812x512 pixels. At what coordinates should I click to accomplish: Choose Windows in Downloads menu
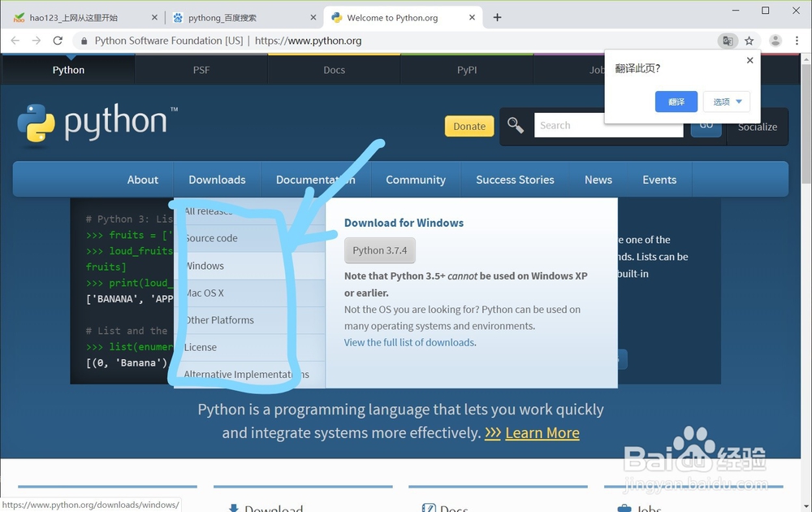[249, 266]
